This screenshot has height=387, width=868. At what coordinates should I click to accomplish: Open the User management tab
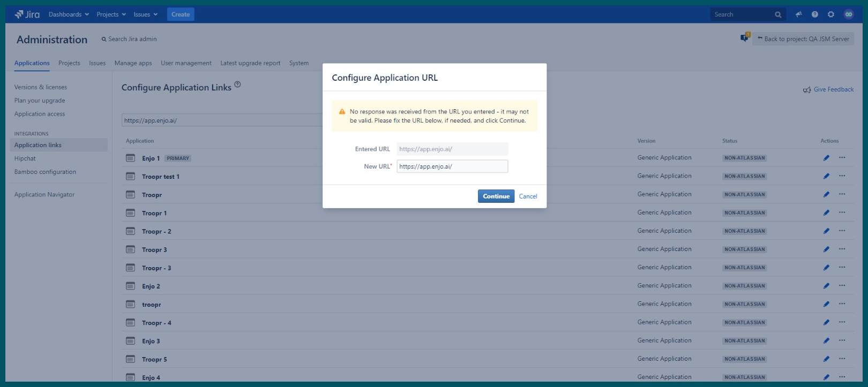pos(186,63)
